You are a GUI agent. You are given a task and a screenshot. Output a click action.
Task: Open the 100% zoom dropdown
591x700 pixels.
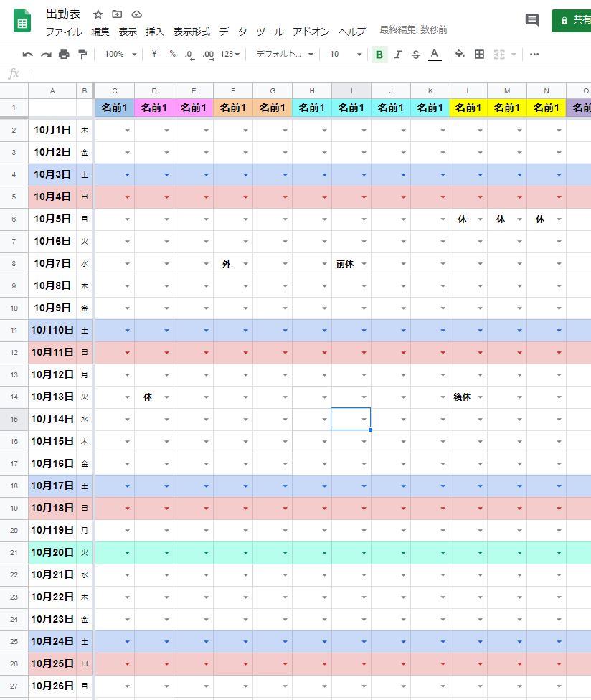119,54
